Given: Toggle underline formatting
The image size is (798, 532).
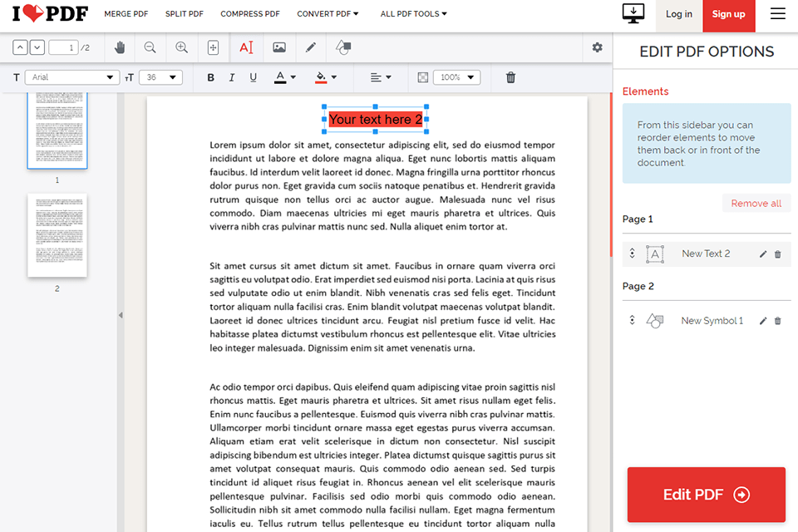Looking at the screenshot, I should tap(254, 77).
